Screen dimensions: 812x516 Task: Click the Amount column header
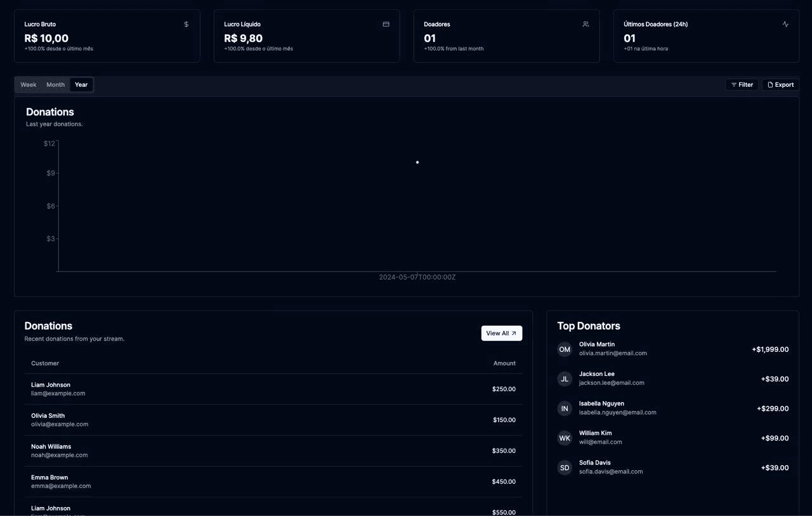(504, 363)
